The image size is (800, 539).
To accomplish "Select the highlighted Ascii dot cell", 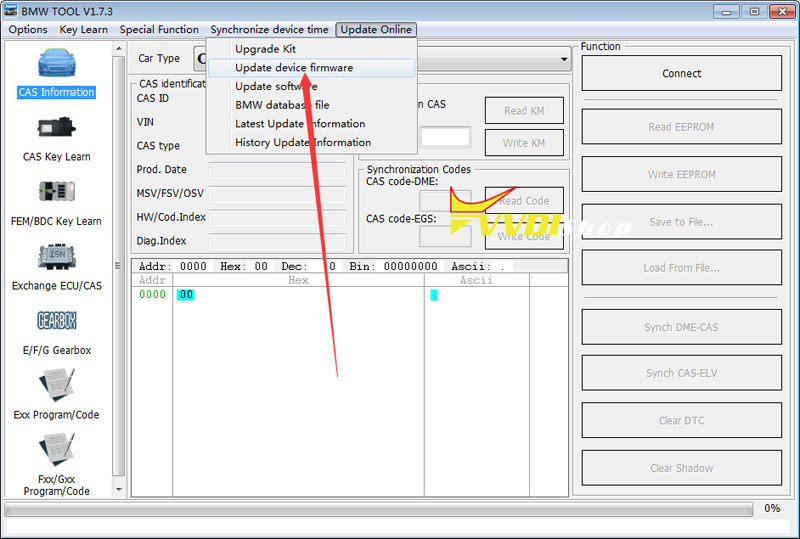I will 434,295.
